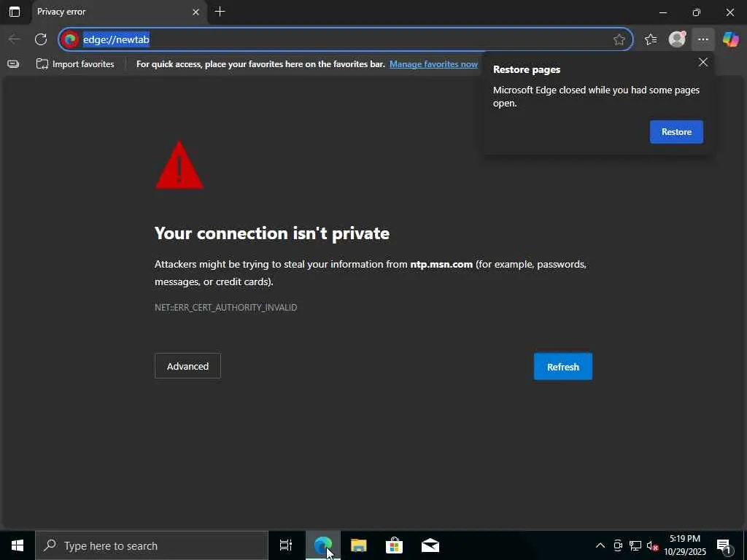Click the Type here to search box

pos(152,545)
